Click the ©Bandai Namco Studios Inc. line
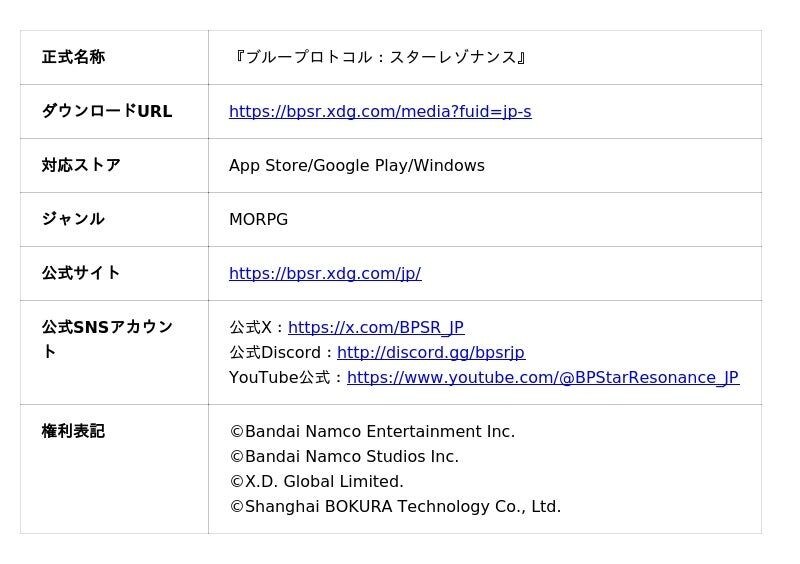This screenshot has width=800, height=564. [344, 456]
